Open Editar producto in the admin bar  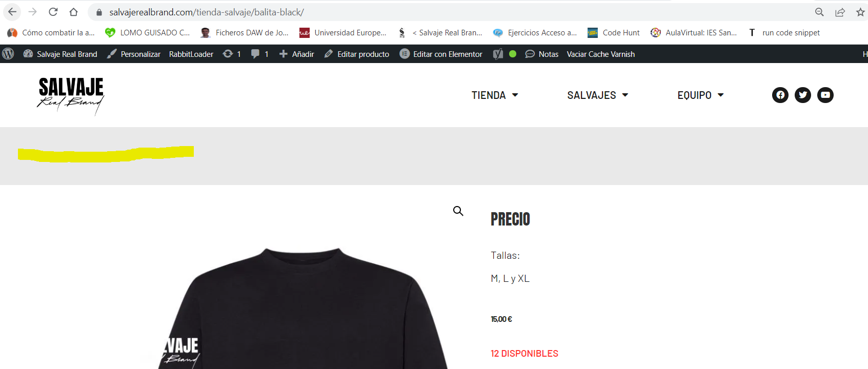tap(357, 54)
